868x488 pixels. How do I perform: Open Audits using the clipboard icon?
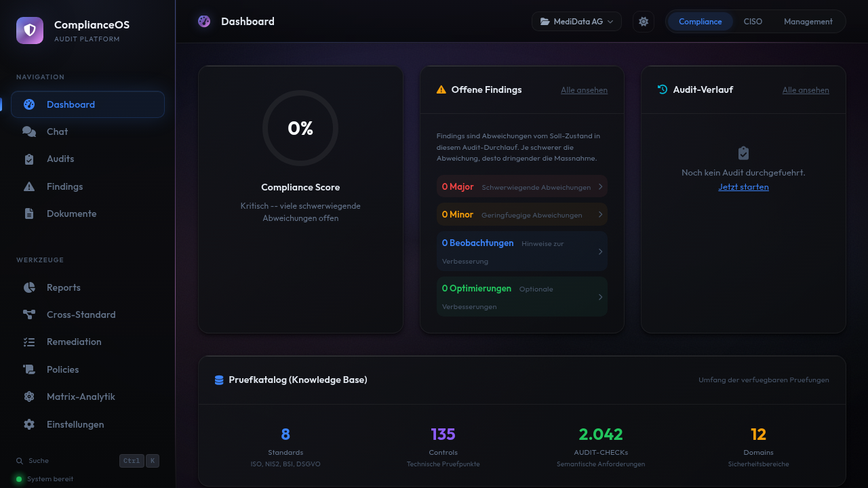point(29,159)
